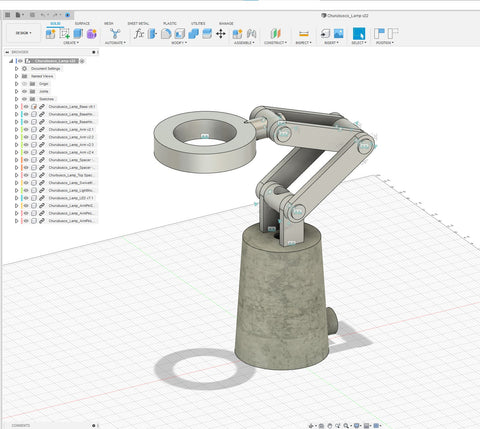Open the DESIGN workspace dropdown
Viewport: 480px width, 429px height.
point(23,33)
